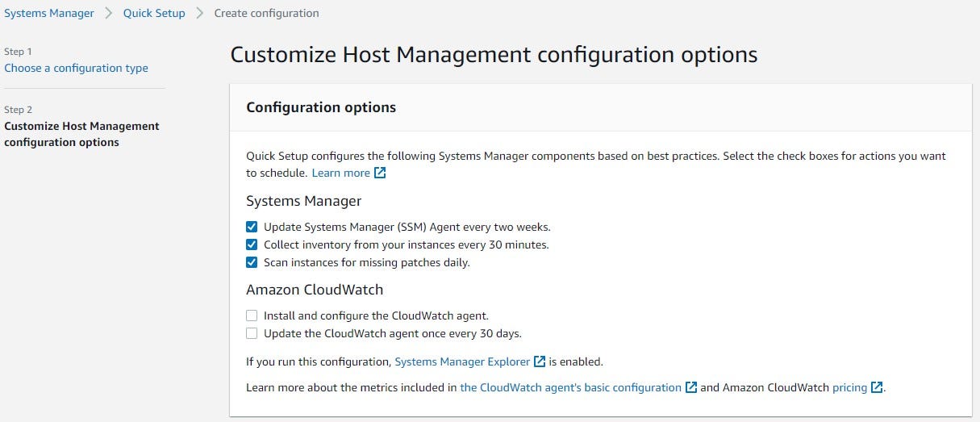Click Create configuration breadcrumb text
The height and width of the screenshot is (422, 980).
(266, 13)
